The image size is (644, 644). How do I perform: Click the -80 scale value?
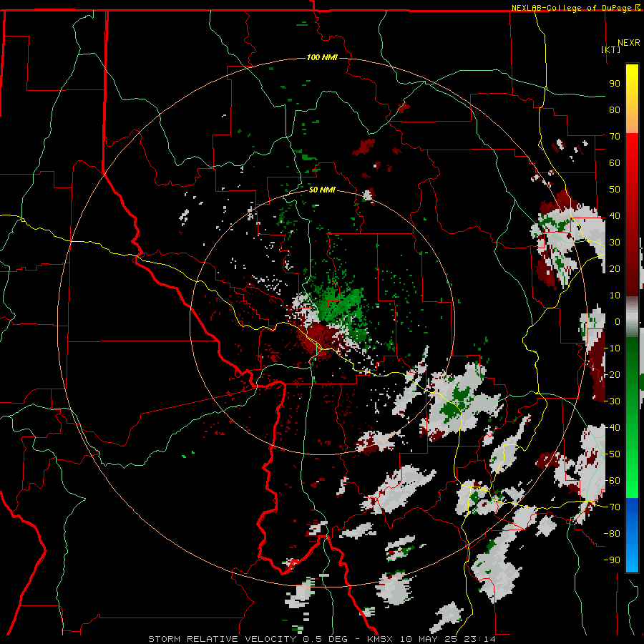pos(613,534)
